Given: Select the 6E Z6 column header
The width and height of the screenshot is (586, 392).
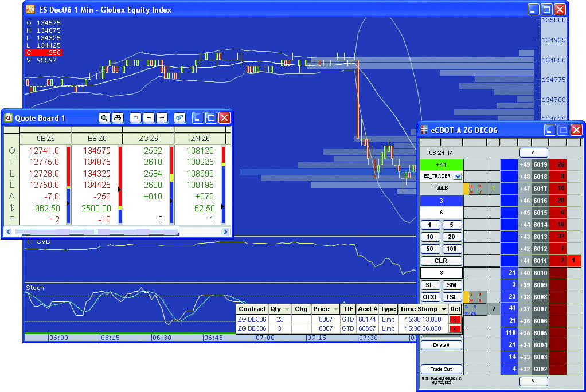Looking at the screenshot, I should coord(45,139).
